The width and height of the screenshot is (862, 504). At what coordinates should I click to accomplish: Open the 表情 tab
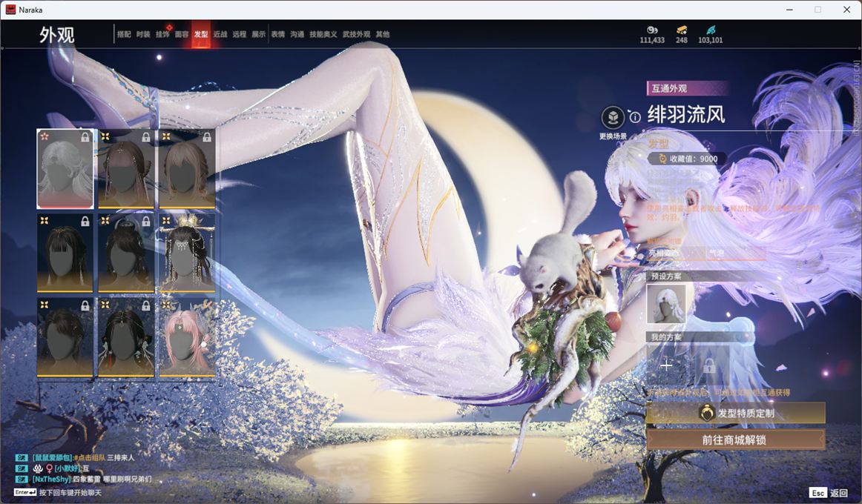(278, 34)
